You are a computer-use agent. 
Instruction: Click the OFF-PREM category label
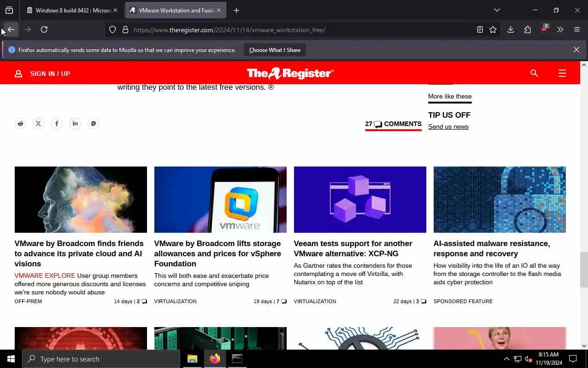point(28,301)
